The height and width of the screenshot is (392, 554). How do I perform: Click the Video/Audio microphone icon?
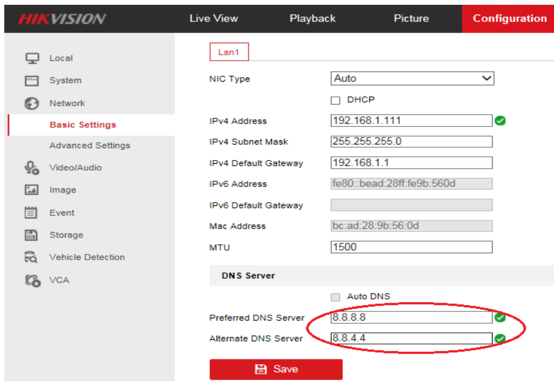(33, 168)
